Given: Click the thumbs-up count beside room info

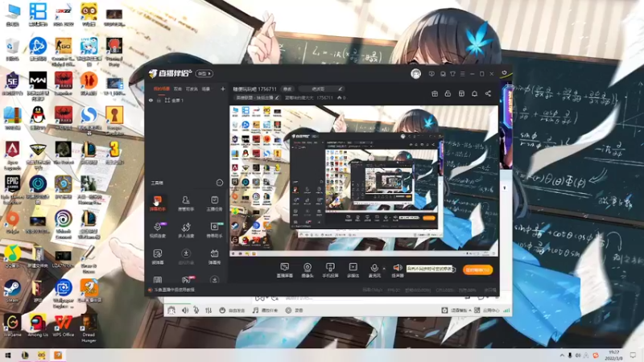Looking at the screenshot, I should click(341, 97).
